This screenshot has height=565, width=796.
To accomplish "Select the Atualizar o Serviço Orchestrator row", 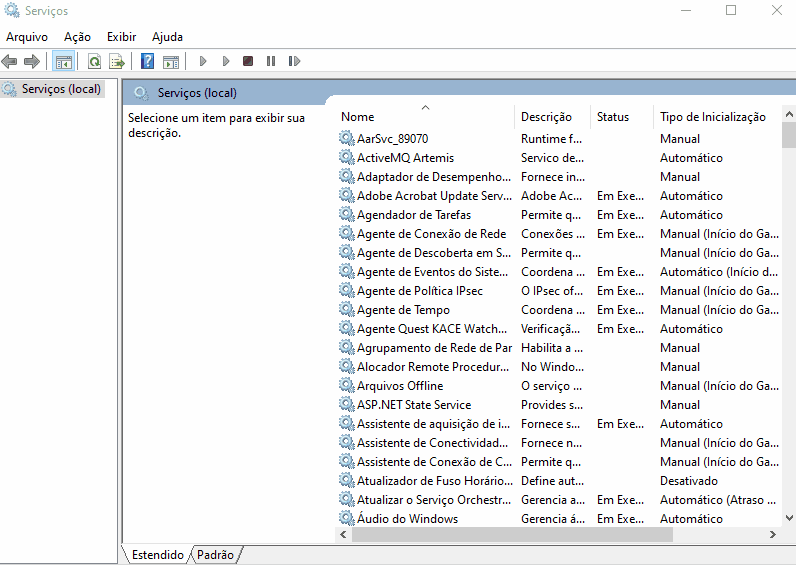I will 559,500.
